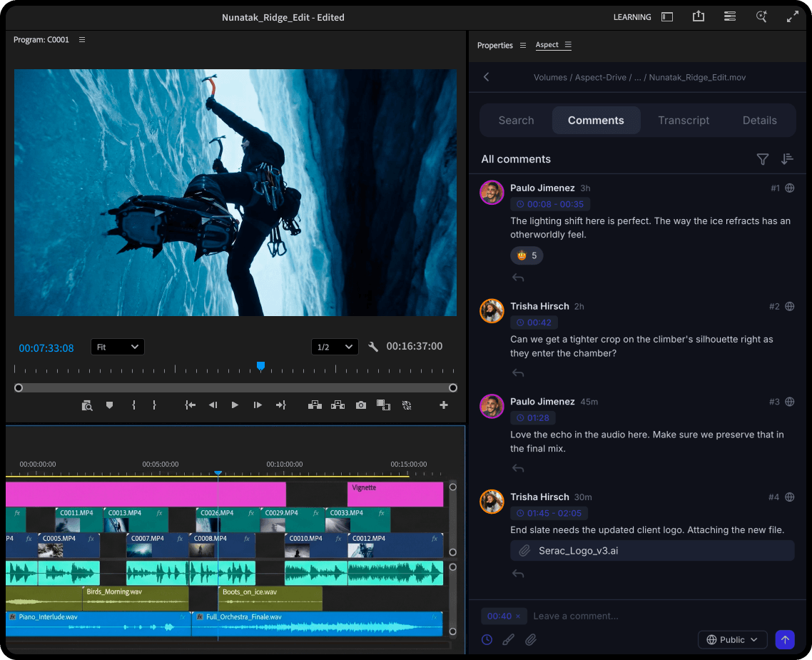Click the Step Forward playback icon
This screenshot has height=660, width=812.
click(258, 405)
